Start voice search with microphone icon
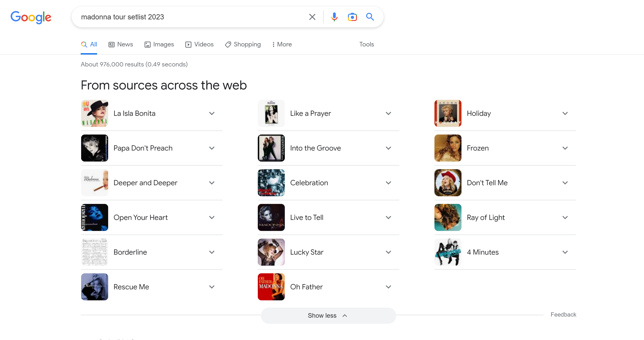Screen dimensions: 644x340 point(334,17)
